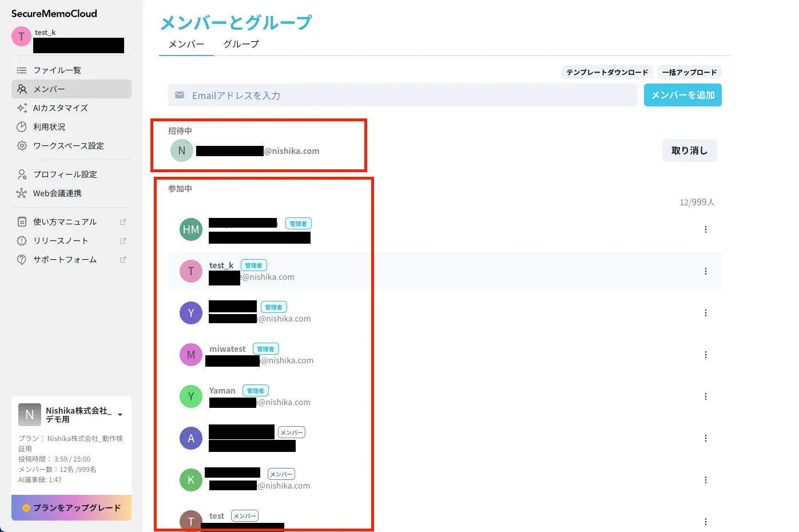Open 使い方マニュアル external link icon
Viewport: 799px width, 532px height.
[x=122, y=222]
